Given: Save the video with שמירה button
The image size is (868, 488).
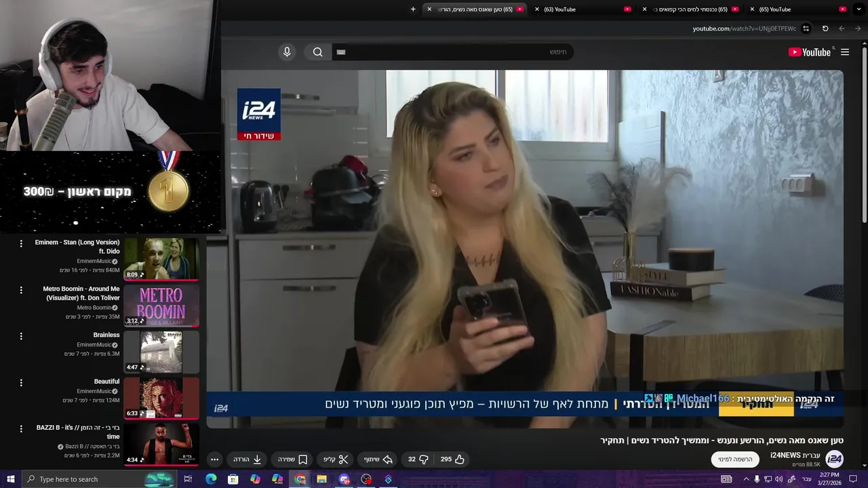Looking at the screenshot, I should point(293,459).
